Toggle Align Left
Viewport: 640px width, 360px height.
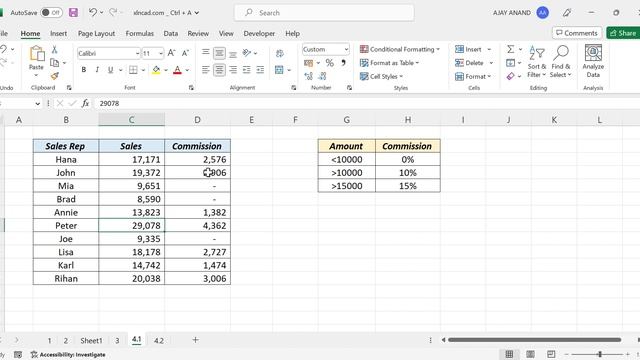click(x=206, y=70)
